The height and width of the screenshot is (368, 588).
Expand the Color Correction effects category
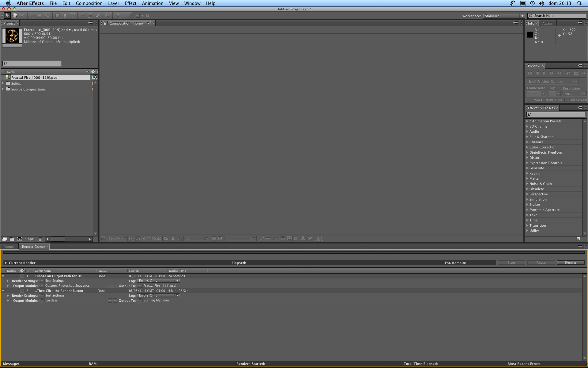click(x=527, y=147)
